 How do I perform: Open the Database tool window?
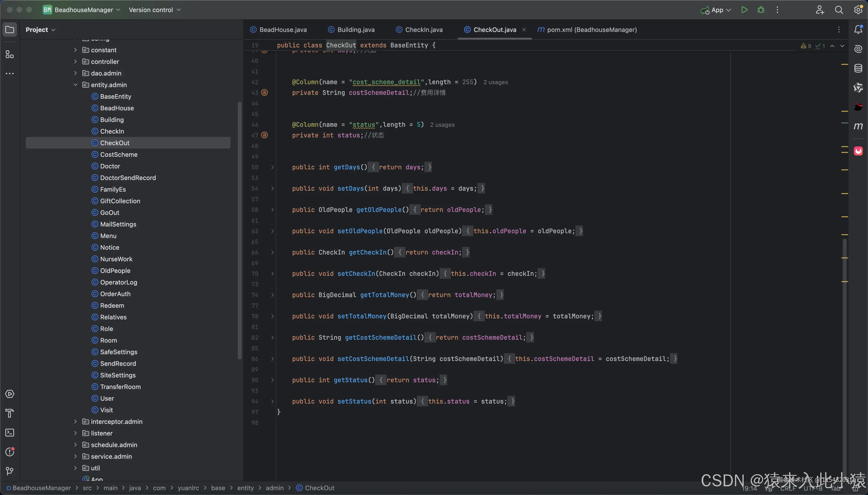coord(858,68)
